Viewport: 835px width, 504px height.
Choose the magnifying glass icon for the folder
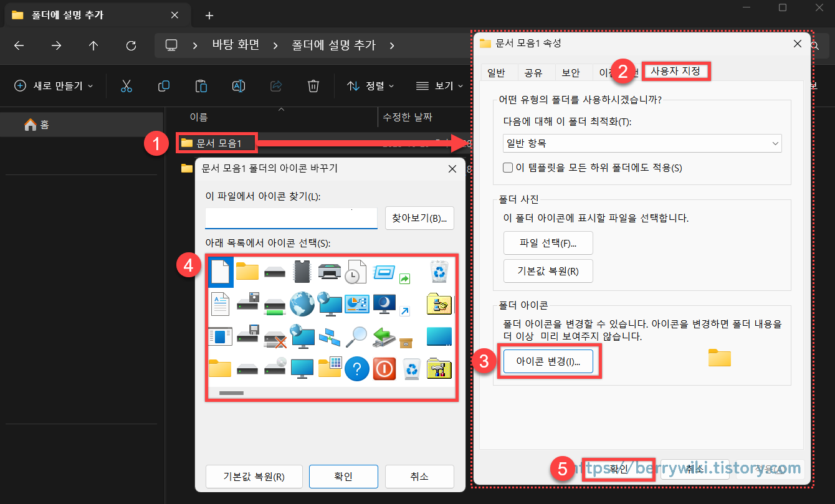(x=357, y=336)
